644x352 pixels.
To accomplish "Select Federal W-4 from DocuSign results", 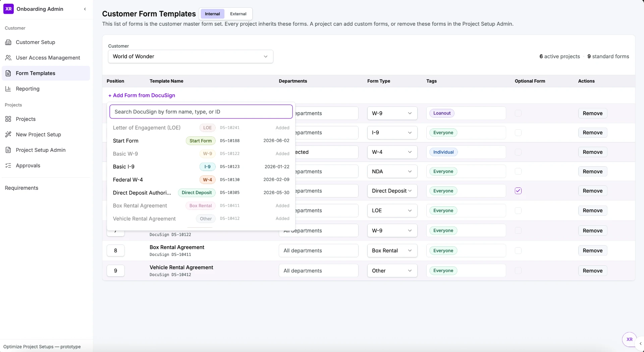I will tap(201, 180).
